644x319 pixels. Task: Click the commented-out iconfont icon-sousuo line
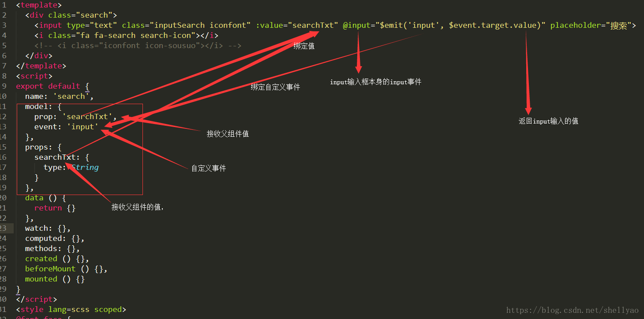[x=138, y=45]
